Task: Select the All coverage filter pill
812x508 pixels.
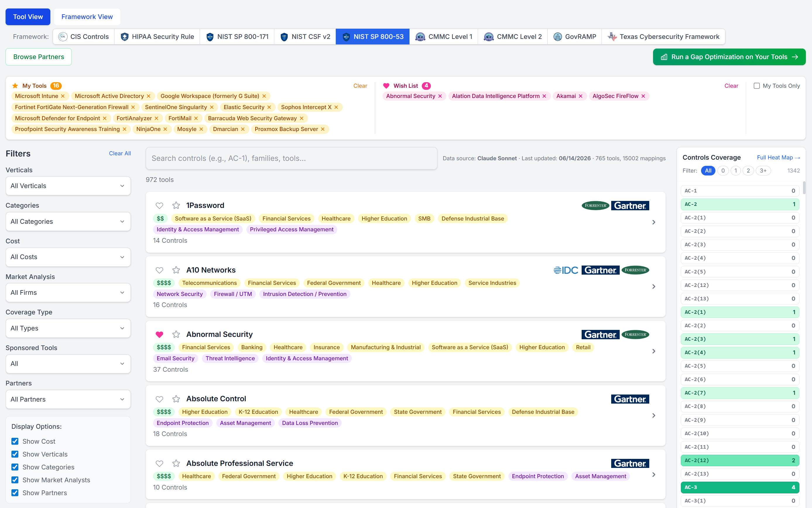Action: point(708,171)
